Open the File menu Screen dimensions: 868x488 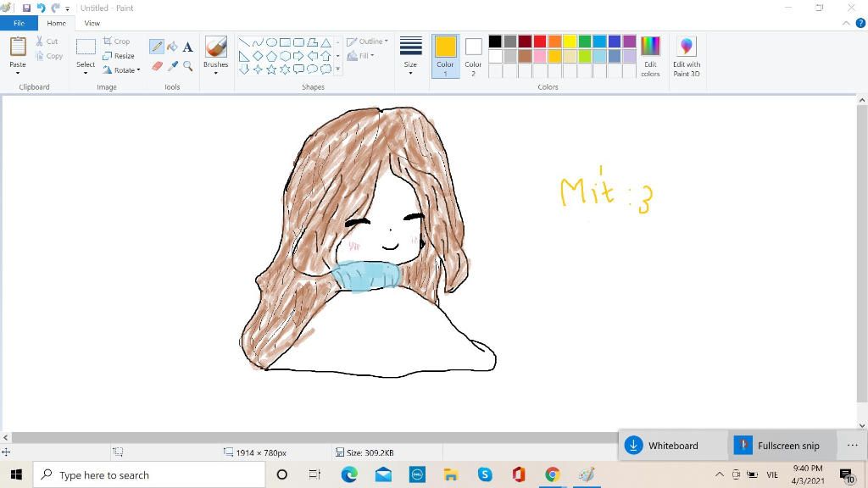point(19,23)
